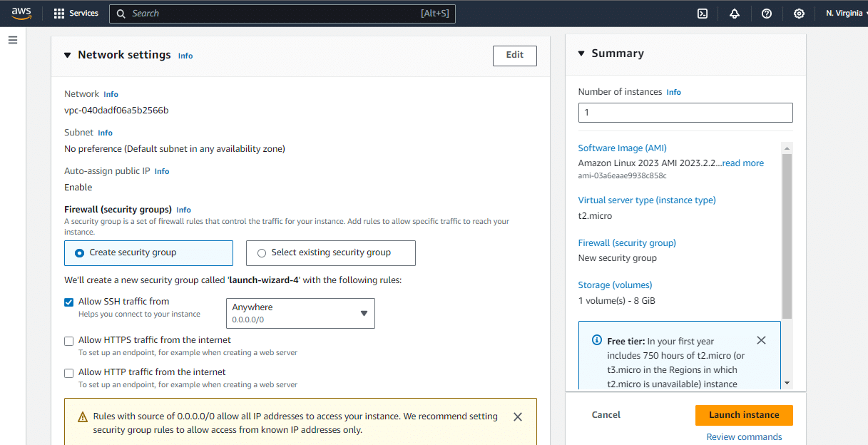The width and height of the screenshot is (868, 445).
Task: Open the SSH source Anywhere dropdown
Action: (300, 313)
